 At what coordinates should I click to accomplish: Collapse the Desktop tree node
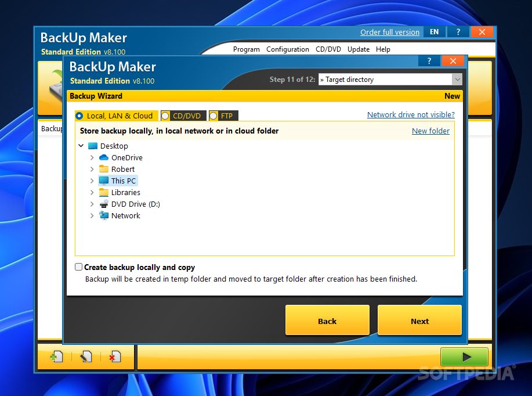81,146
